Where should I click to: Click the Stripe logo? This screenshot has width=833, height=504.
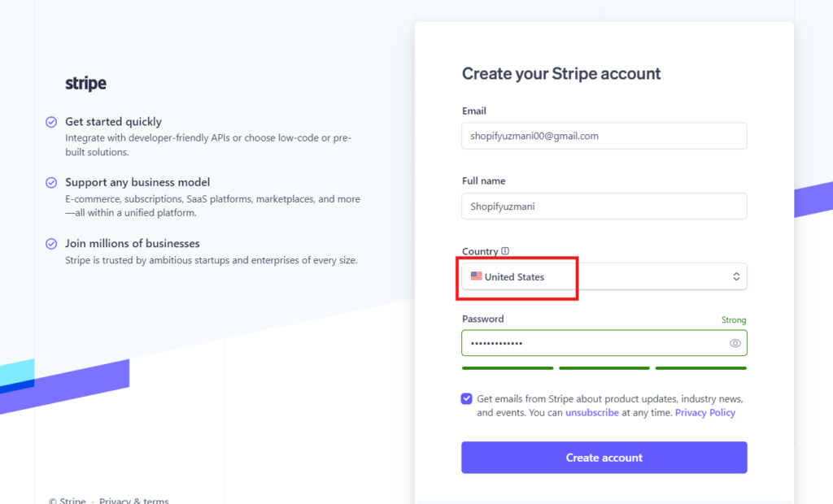point(85,84)
